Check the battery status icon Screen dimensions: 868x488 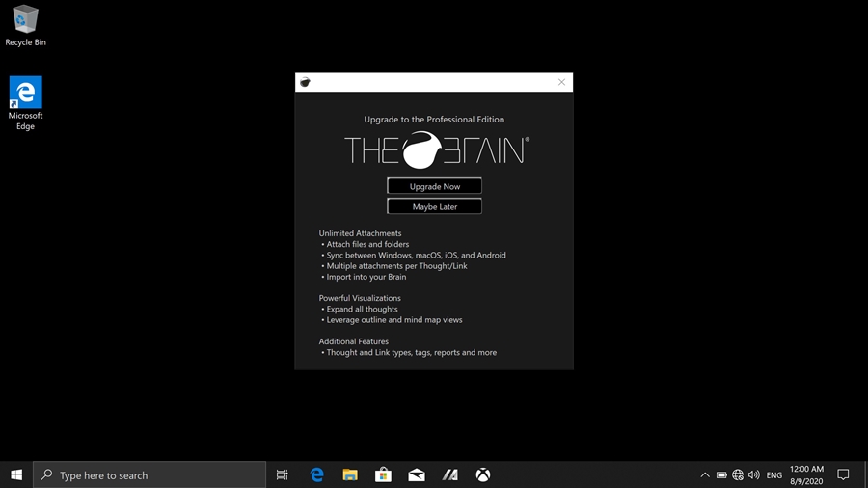(721, 474)
